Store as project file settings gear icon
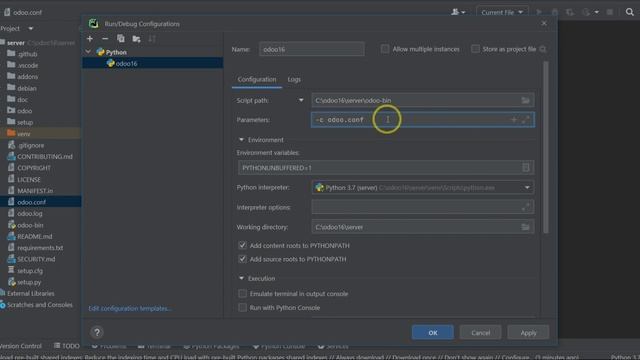This screenshot has width=640, height=360. click(543, 49)
